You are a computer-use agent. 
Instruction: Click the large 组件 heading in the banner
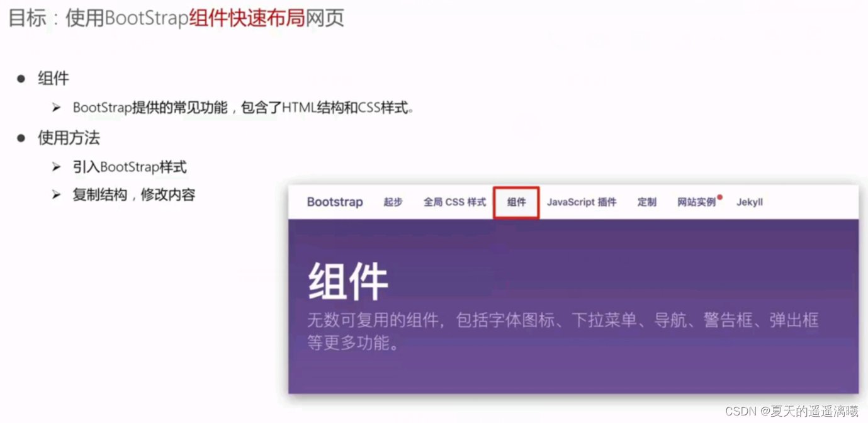348,281
